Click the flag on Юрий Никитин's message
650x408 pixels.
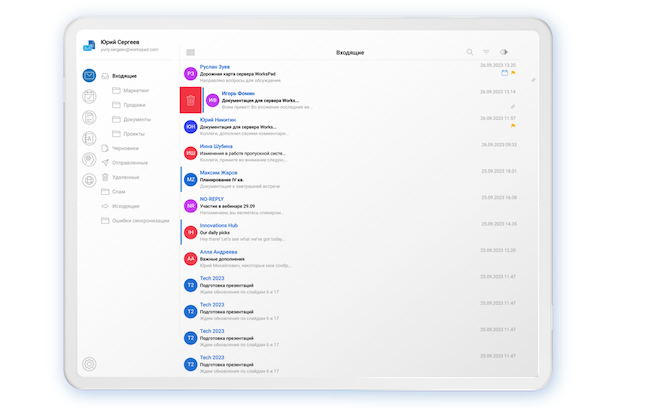(x=513, y=126)
